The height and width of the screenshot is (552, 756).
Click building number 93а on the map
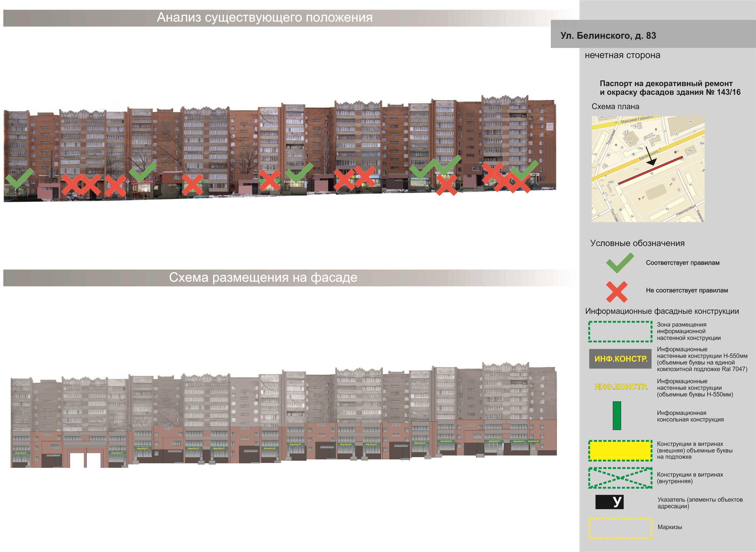click(x=690, y=151)
